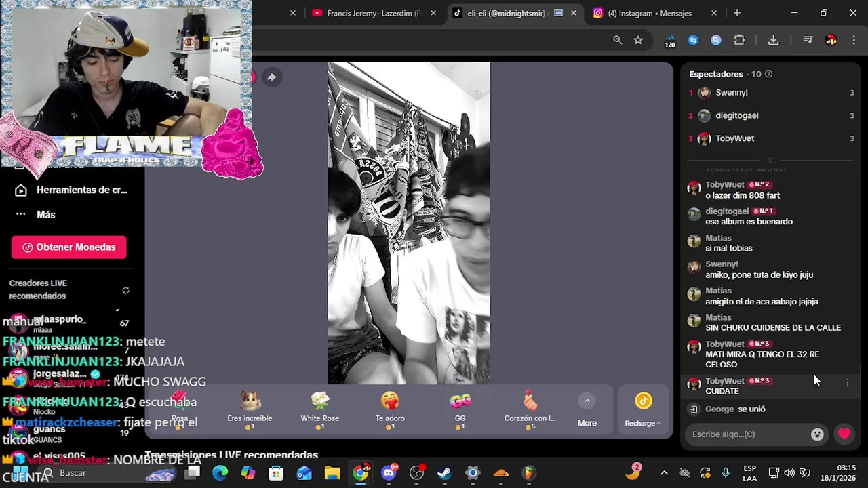Close the eli-eli TikTok tab
The width and height of the screenshot is (868, 488).
coord(574,13)
